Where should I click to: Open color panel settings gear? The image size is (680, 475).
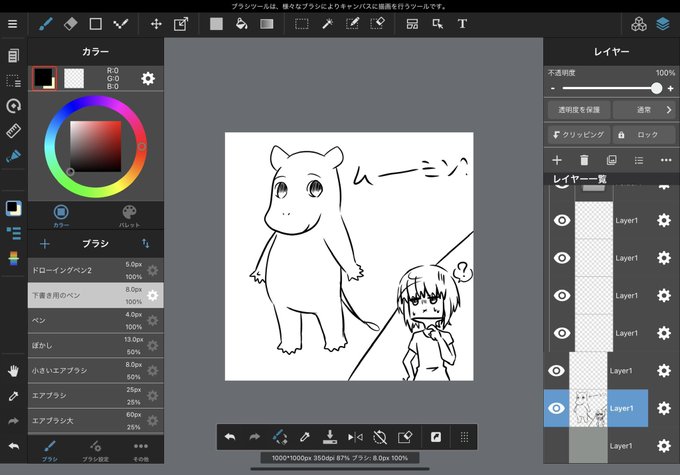click(148, 79)
